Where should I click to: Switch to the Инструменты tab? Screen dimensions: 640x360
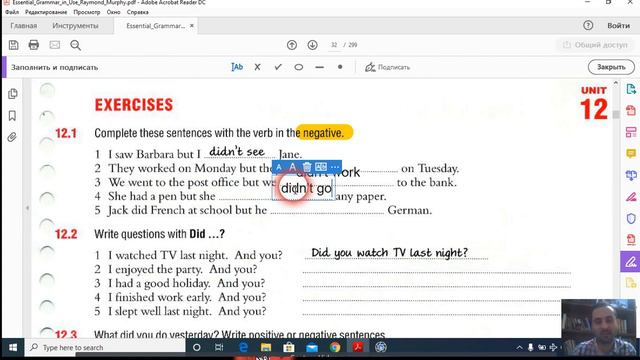[x=75, y=26]
